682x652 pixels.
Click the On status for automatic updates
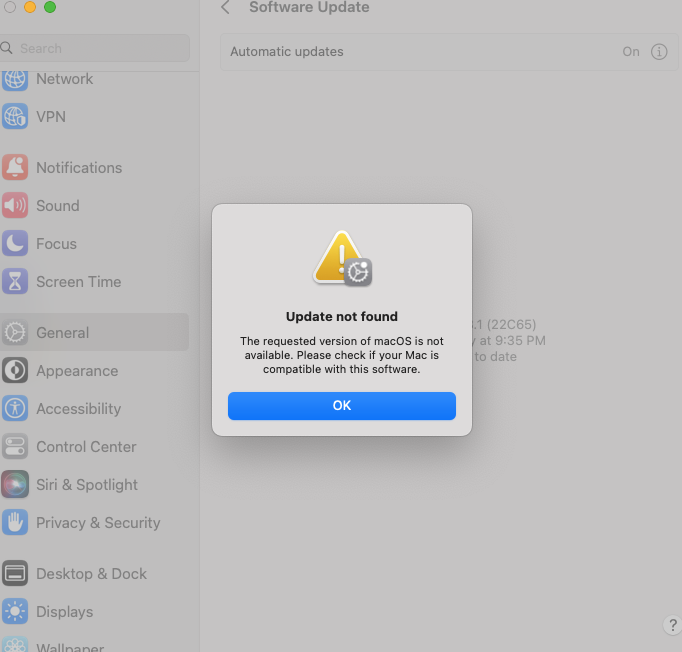[631, 52]
